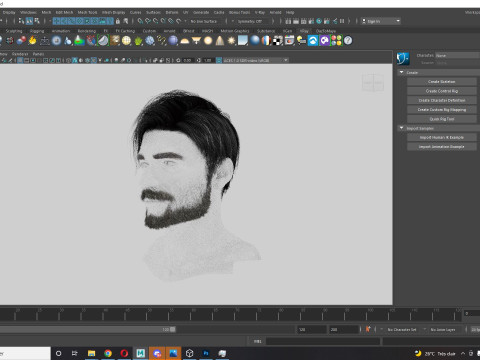Click the green-framed V-Ray shelf icon
This screenshot has height=360, width=480.
coord(103,41)
